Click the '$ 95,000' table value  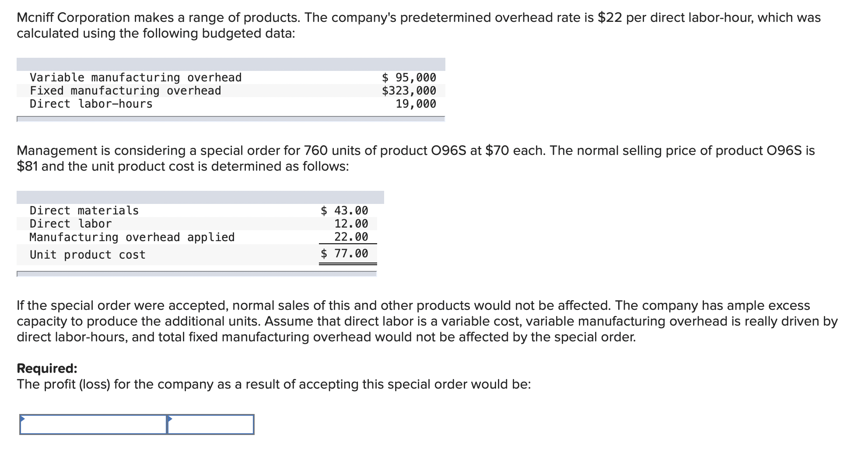coord(409,77)
